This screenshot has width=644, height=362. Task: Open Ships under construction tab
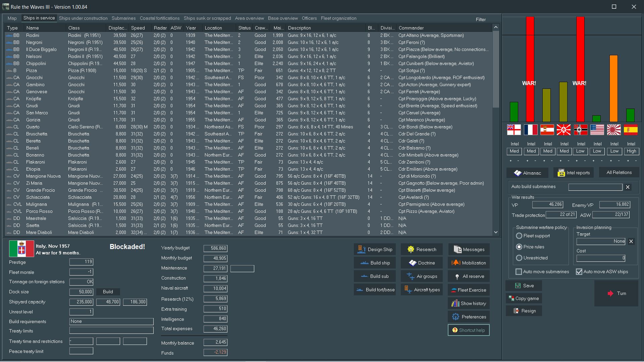(x=83, y=18)
